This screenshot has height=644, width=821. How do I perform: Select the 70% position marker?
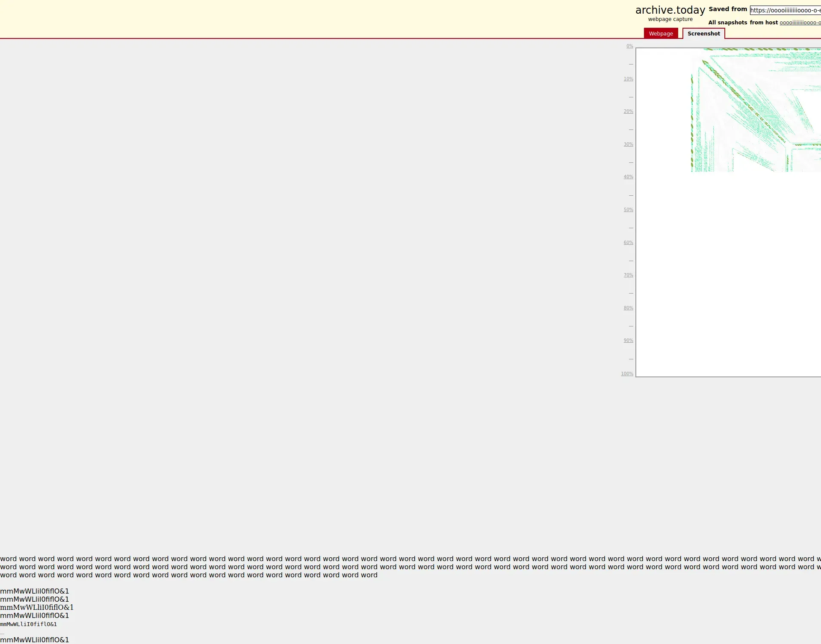point(628,275)
